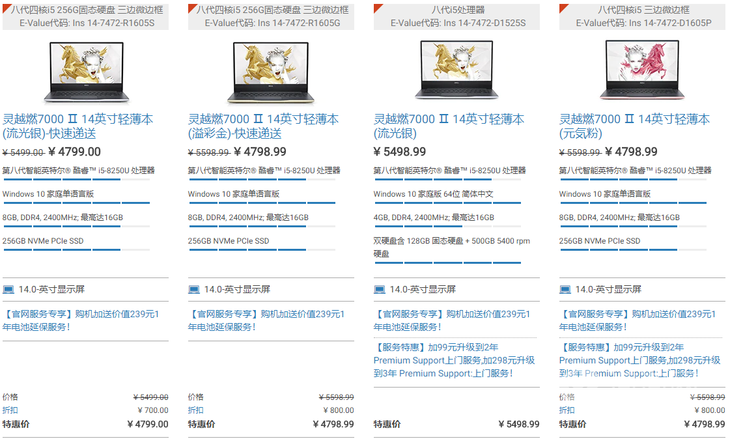Click 双硬盘 storage rating bar on D1525S card
This screenshot has width=730, height=439.
point(447,263)
